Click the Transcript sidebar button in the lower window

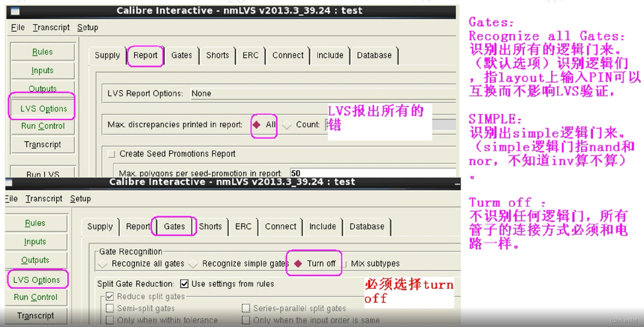pyautogui.click(x=35, y=316)
